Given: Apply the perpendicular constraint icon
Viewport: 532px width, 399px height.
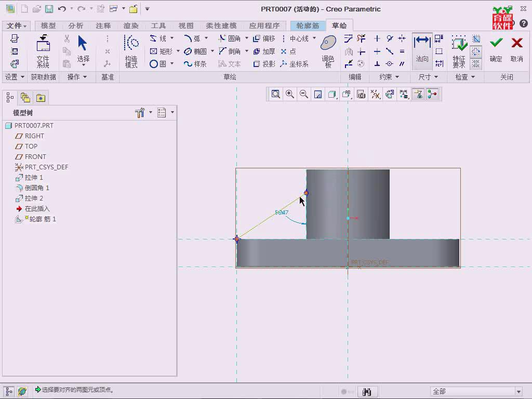Looking at the screenshot, I should point(377,64).
